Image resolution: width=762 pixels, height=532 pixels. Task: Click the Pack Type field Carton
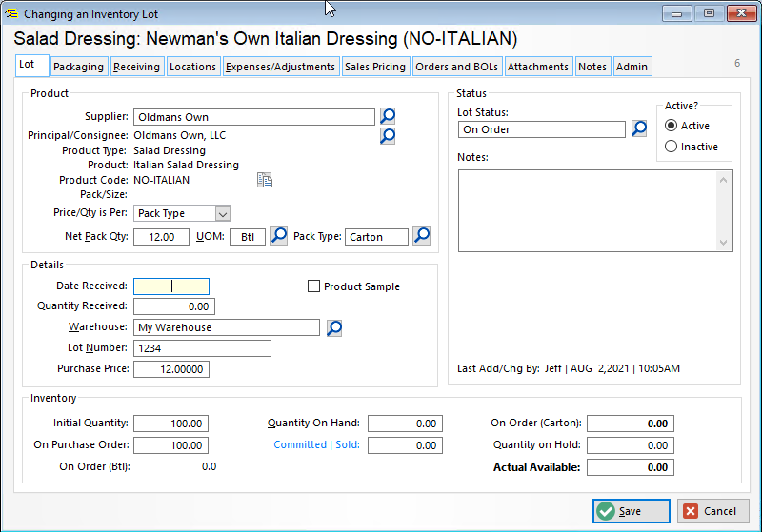[376, 237]
